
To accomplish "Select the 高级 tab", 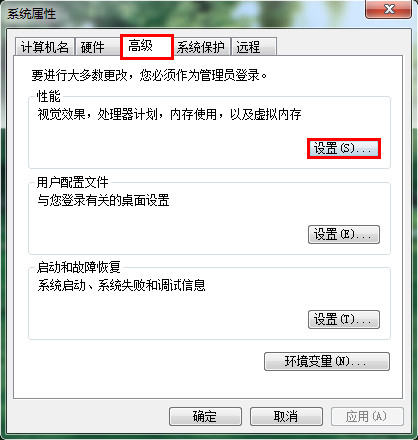I will tap(147, 46).
